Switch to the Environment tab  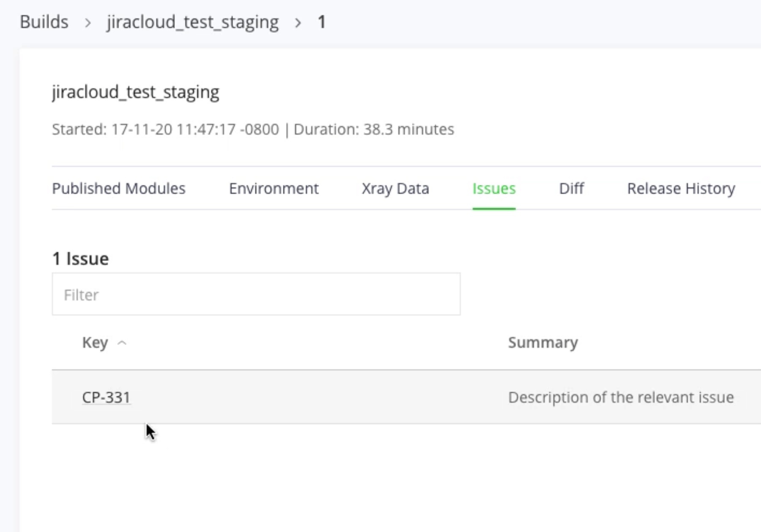click(274, 189)
